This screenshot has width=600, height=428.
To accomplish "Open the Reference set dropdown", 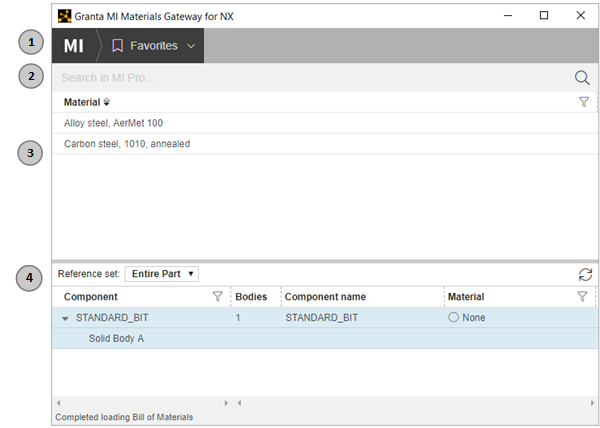I will coord(162,273).
